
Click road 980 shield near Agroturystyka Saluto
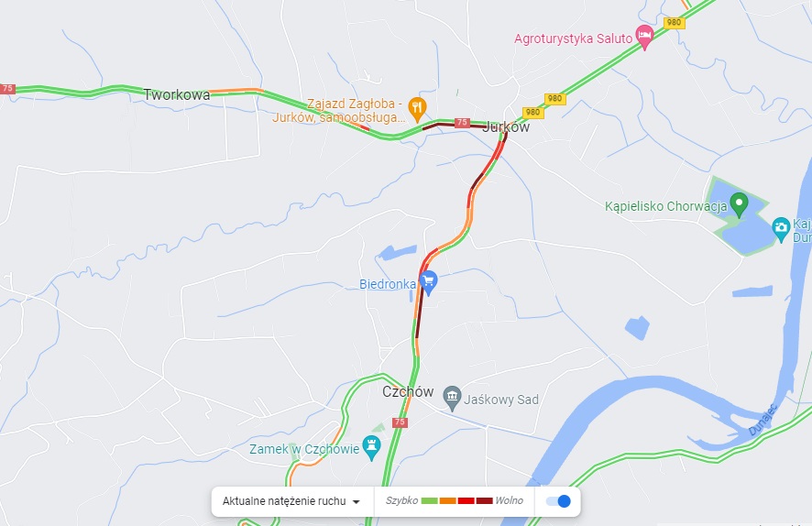click(674, 22)
